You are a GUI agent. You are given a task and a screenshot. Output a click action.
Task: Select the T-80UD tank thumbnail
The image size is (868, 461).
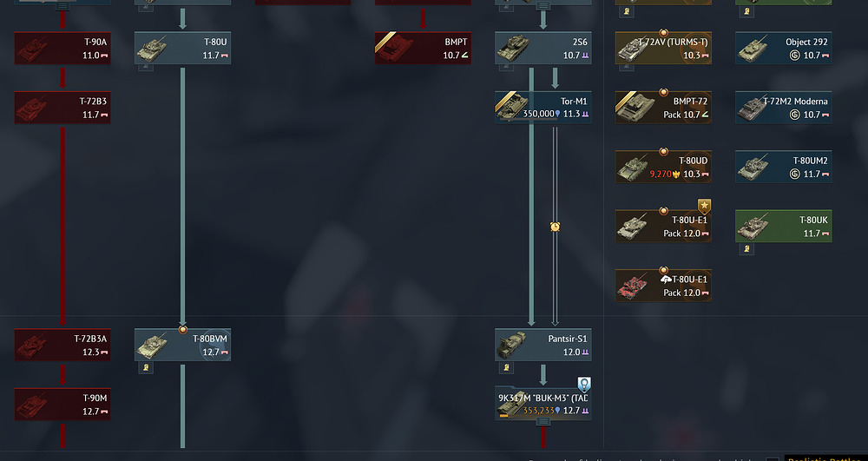[633, 168]
